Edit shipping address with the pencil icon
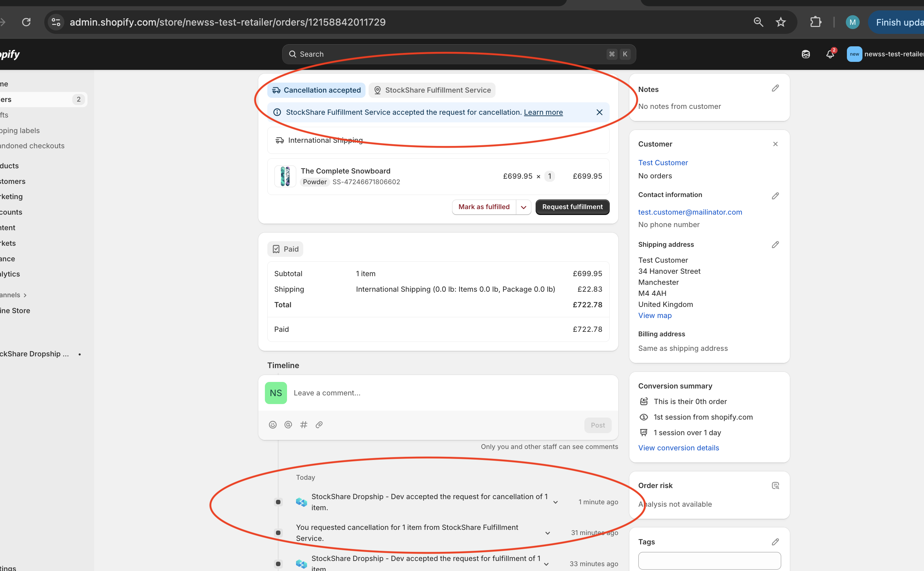This screenshot has height=571, width=924. pos(775,245)
